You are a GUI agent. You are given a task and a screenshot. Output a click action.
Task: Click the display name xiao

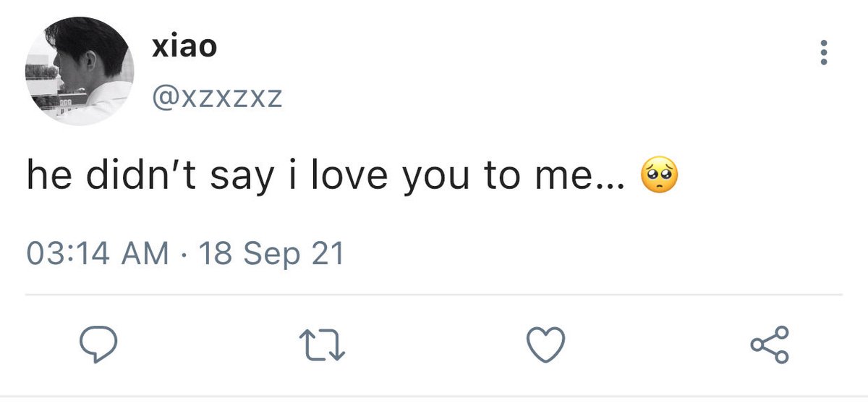(185, 49)
